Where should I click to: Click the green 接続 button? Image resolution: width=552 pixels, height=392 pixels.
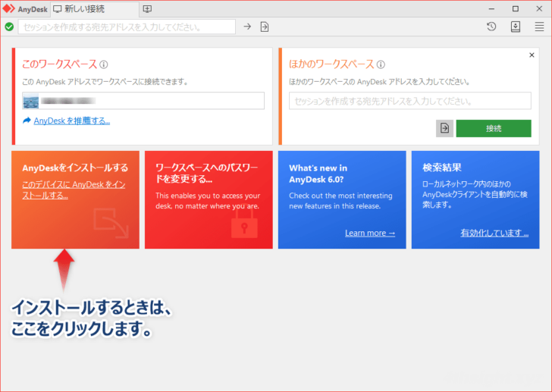[494, 128]
